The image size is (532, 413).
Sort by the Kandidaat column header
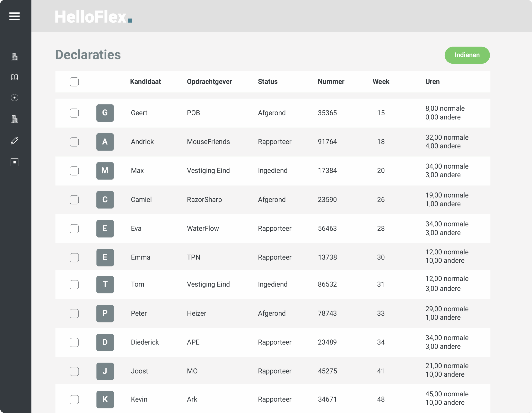pyautogui.click(x=145, y=82)
